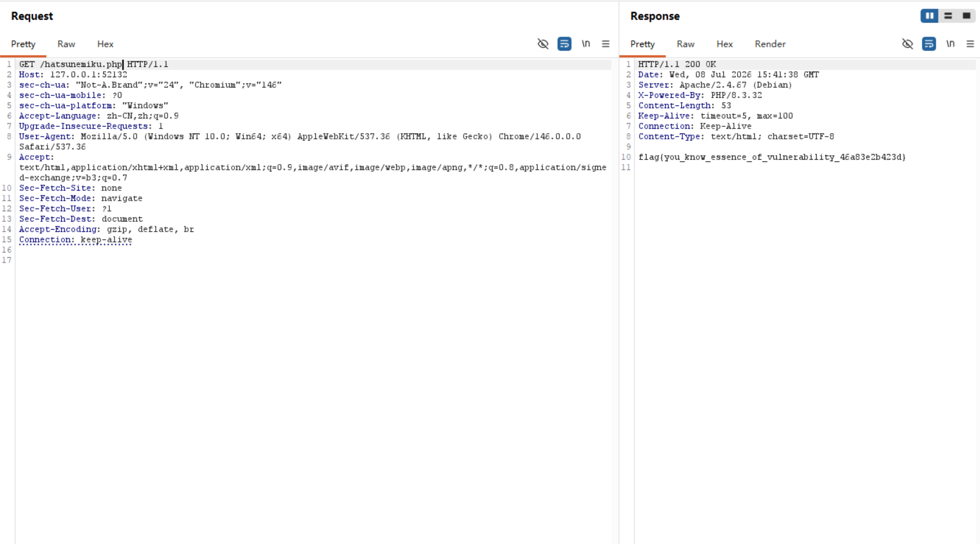Toggle word wrap in Response panel
980x544 pixels.
tap(929, 44)
